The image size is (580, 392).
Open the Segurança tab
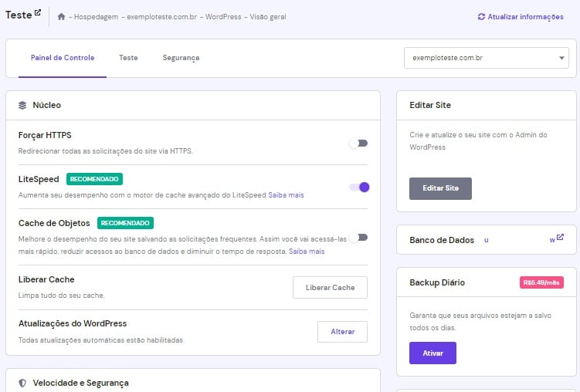tap(181, 58)
